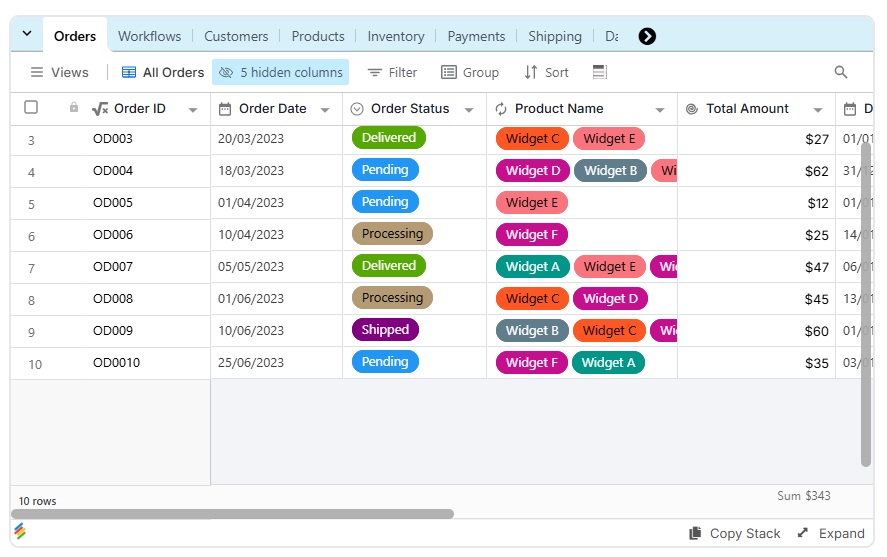Open the Order Status column dropdown
887x557 pixels.
(469, 110)
